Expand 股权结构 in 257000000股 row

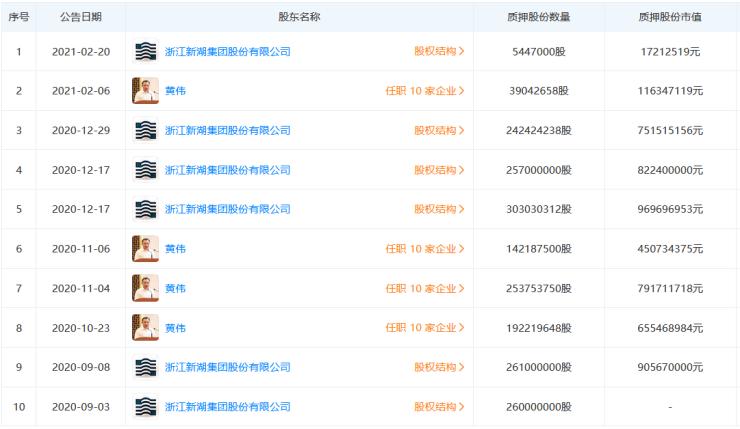439,170
